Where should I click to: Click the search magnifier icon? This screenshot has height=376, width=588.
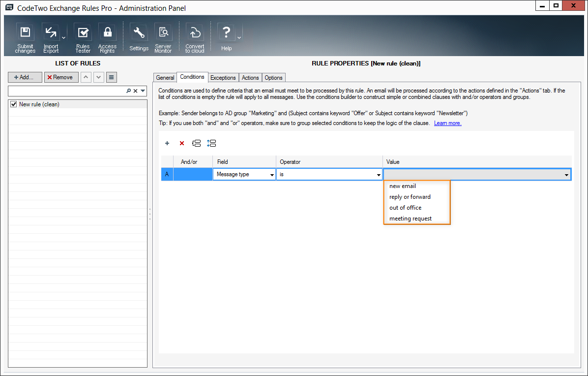pos(129,91)
